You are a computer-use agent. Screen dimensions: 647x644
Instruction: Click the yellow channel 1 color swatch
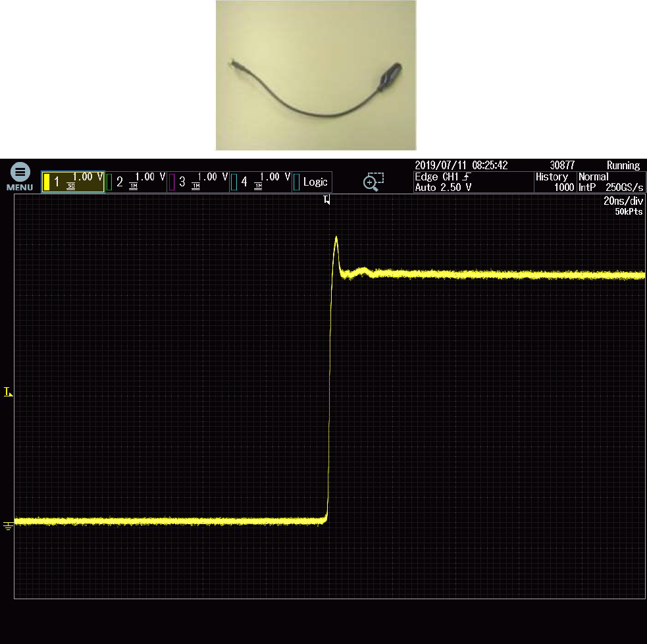coord(46,182)
